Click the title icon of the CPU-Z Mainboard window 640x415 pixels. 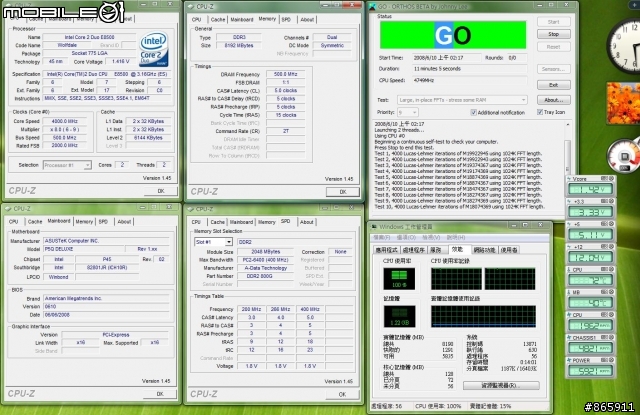(8, 209)
